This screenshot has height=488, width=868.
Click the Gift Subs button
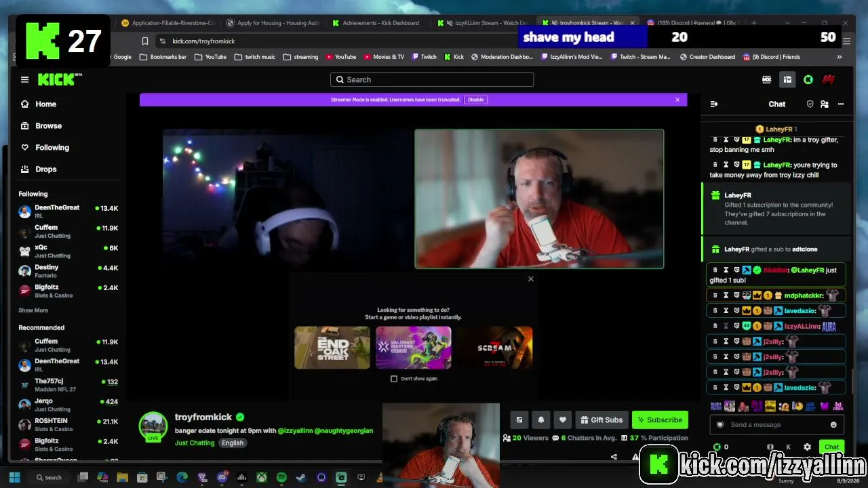(x=601, y=420)
